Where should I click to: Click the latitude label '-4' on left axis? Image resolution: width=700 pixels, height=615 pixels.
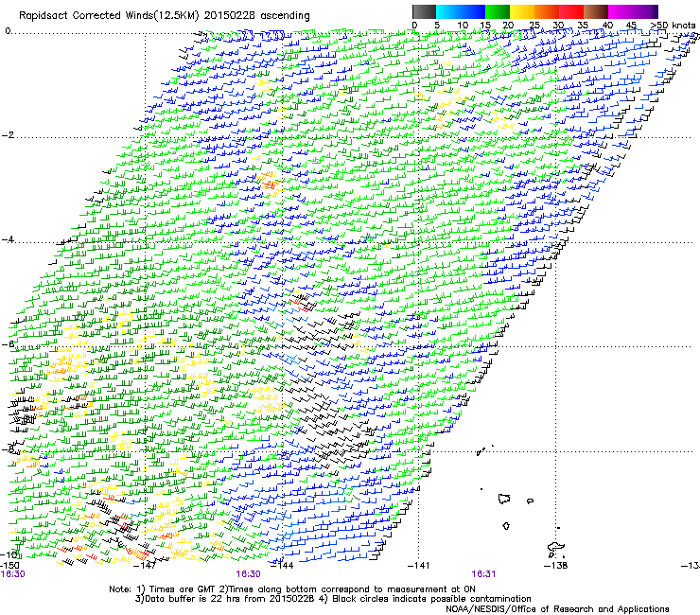click(8, 239)
